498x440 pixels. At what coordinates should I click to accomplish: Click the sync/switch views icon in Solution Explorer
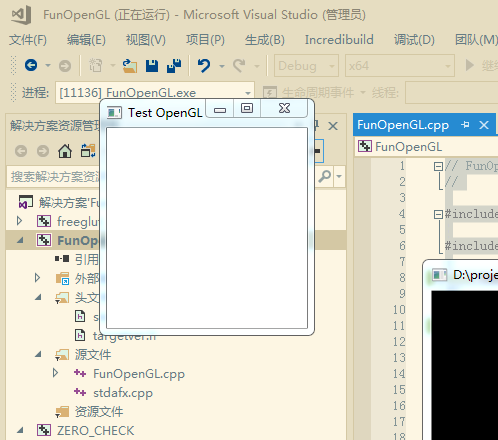tap(88, 151)
